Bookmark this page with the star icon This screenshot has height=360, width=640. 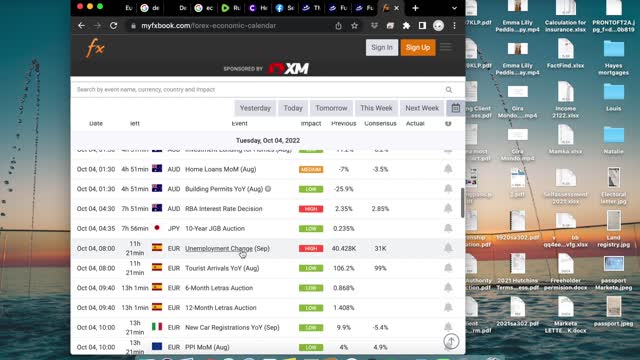[354, 26]
